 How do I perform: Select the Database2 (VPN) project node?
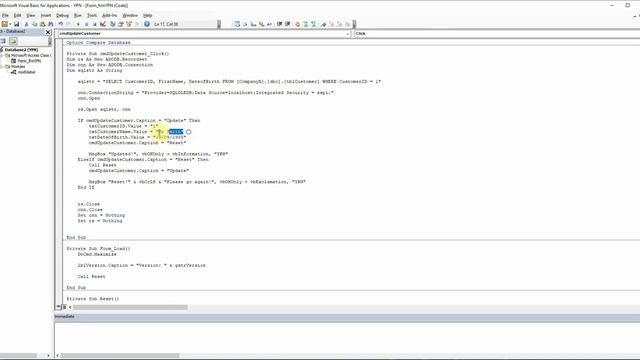click(21, 50)
